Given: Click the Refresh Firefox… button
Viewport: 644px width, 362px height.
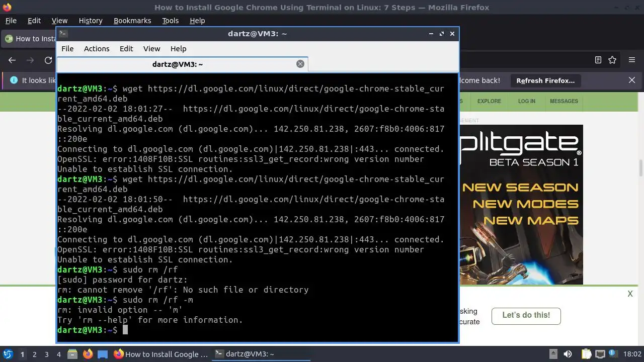Looking at the screenshot, I should click(545, 80).
